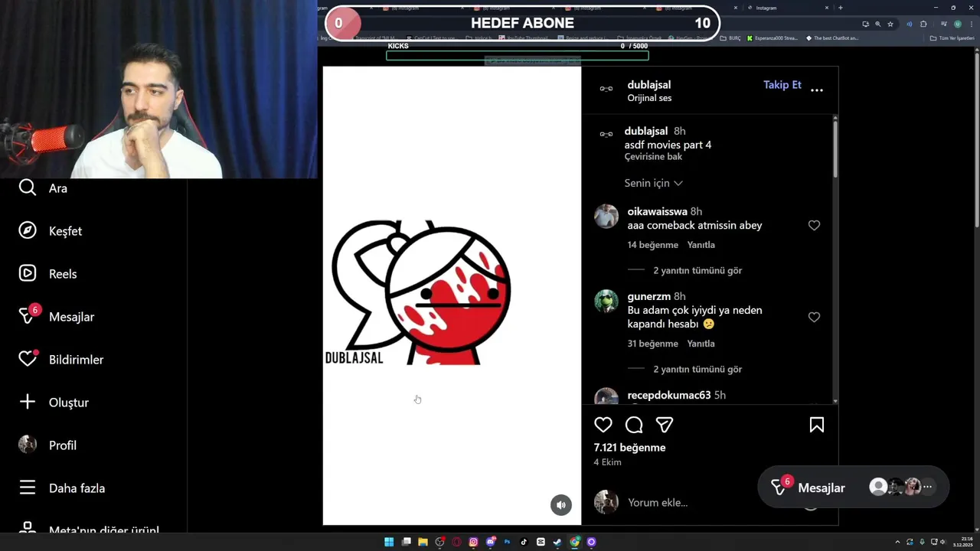Like gunerzm's comment
The height and width of the screenshot is (551, 980).
(814, 317)
